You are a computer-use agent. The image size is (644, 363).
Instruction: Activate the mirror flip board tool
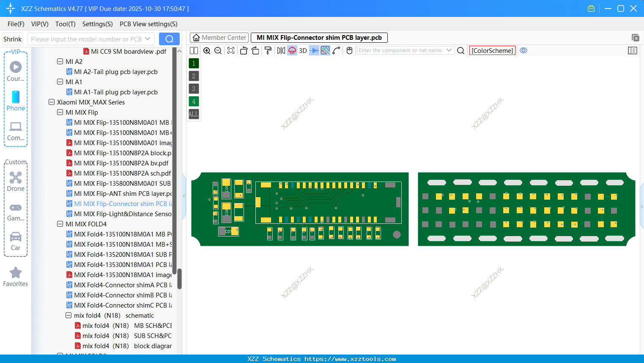point(281,50)
